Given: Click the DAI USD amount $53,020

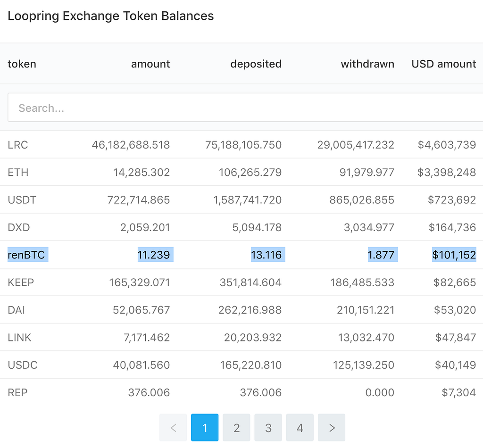Looking at the screenshot, I should [455, 310].
